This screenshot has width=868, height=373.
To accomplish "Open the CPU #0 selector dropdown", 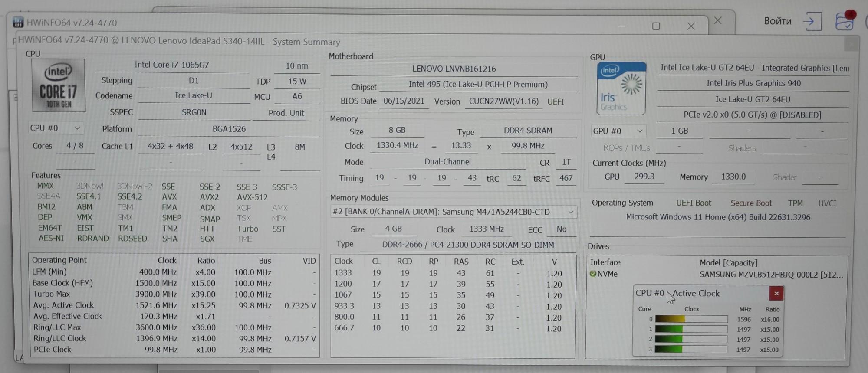I will coord(56,128).
